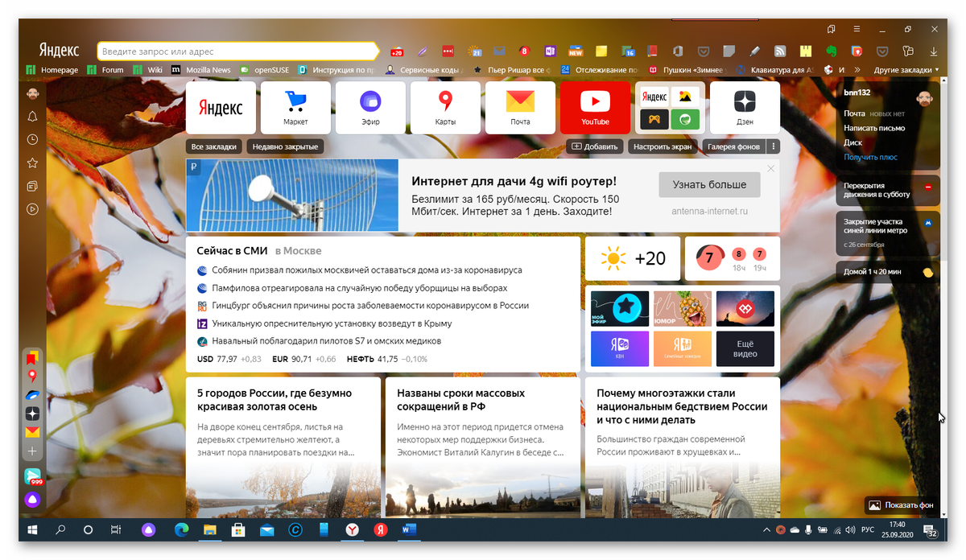
Task: Read news about Собянин призвал пожилых
Action: [367, 270]
